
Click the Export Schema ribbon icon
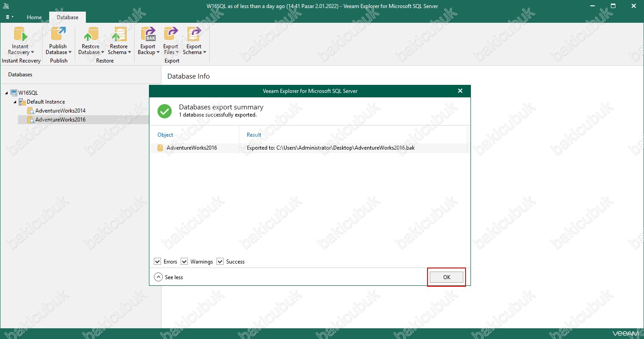(x=194, y=34)
